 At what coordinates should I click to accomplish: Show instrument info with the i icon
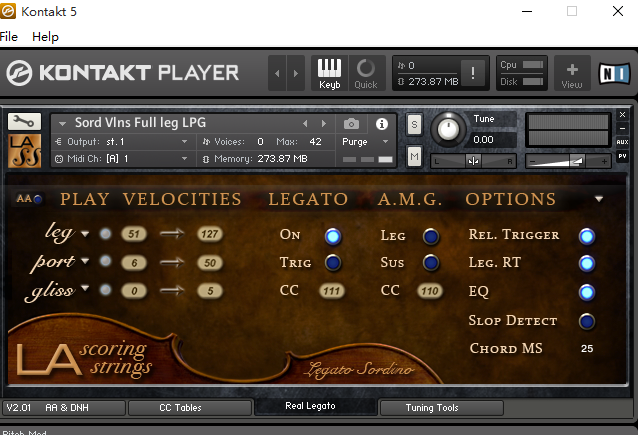[x=382, y=124]
